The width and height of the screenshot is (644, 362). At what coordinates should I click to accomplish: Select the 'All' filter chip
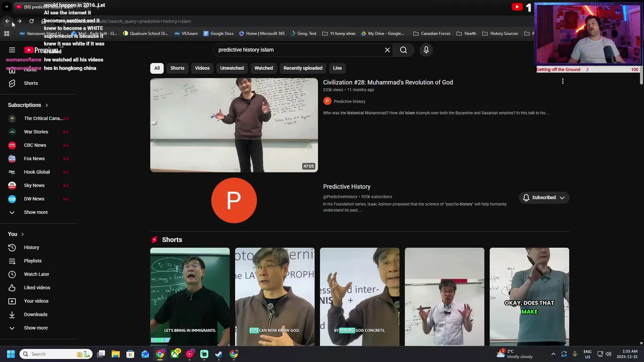coord(157,68)
